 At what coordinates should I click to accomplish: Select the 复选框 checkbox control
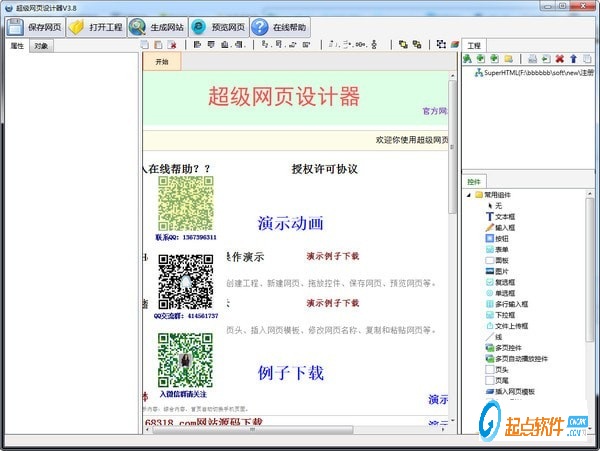(501, 283)
